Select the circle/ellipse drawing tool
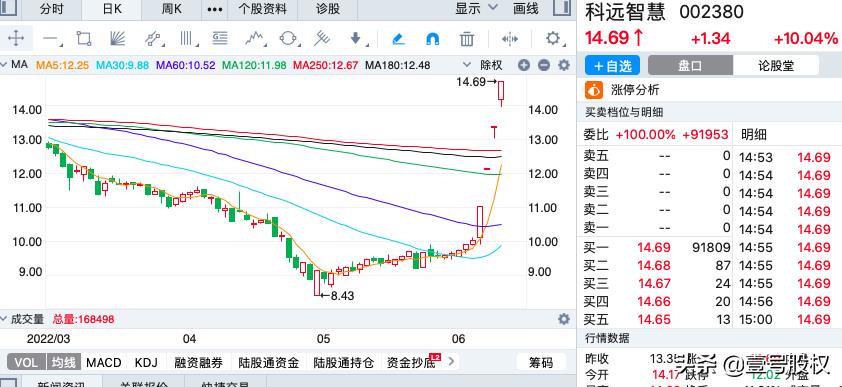 (288, 39)
